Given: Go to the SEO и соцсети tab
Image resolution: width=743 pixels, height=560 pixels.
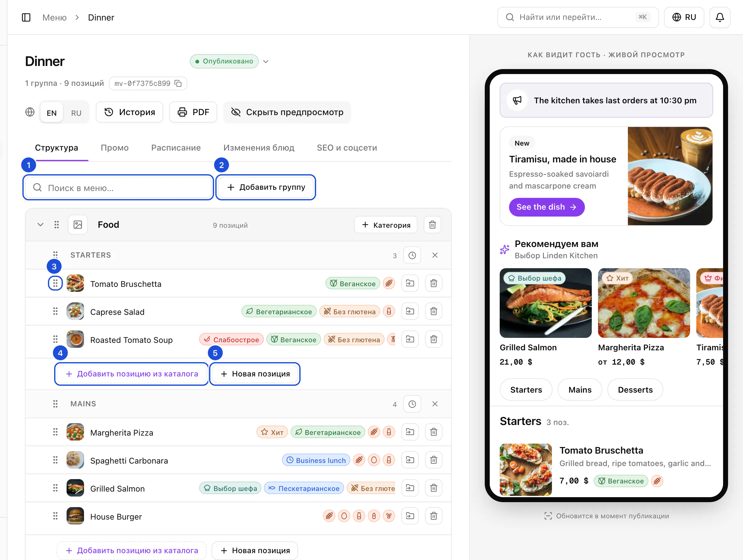Looking at the screenshot, I should click(x=347, y=148).
